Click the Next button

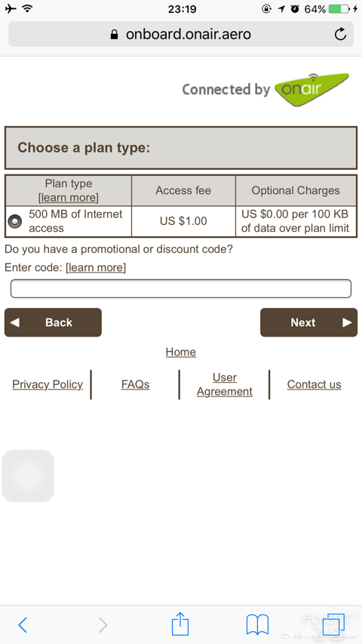308,322
